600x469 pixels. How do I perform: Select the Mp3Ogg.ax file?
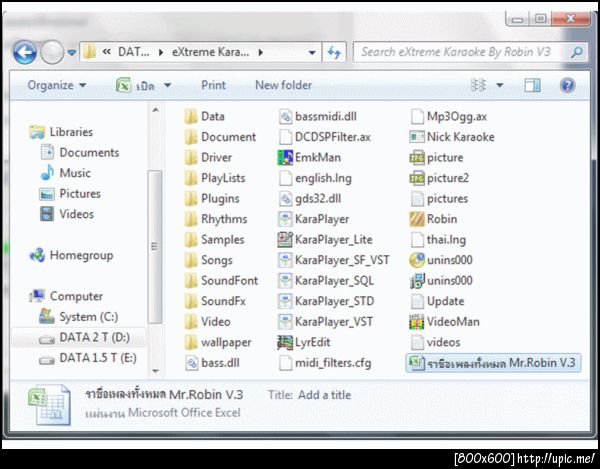coord(448,116)
